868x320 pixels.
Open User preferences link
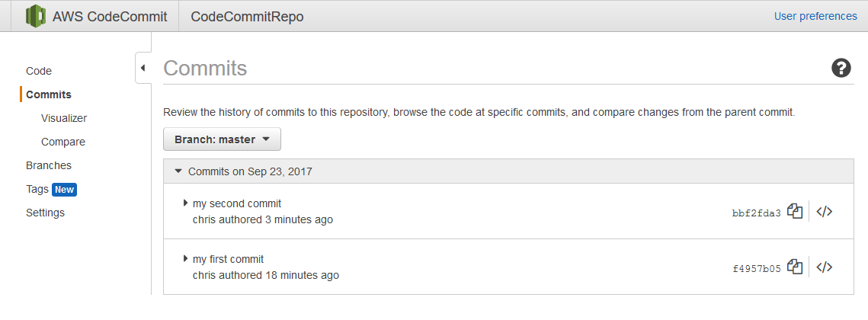[815, 16]
